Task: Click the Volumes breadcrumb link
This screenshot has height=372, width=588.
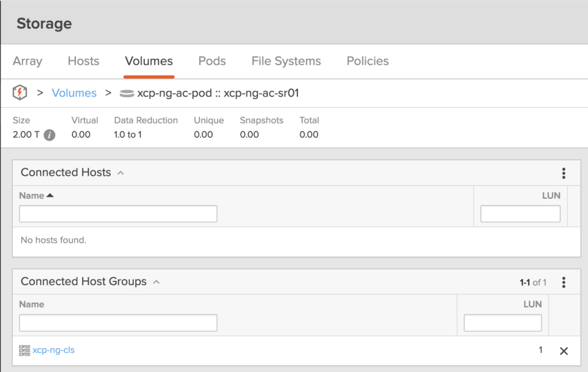Action: pyautogui.click(x=74, y=93)
